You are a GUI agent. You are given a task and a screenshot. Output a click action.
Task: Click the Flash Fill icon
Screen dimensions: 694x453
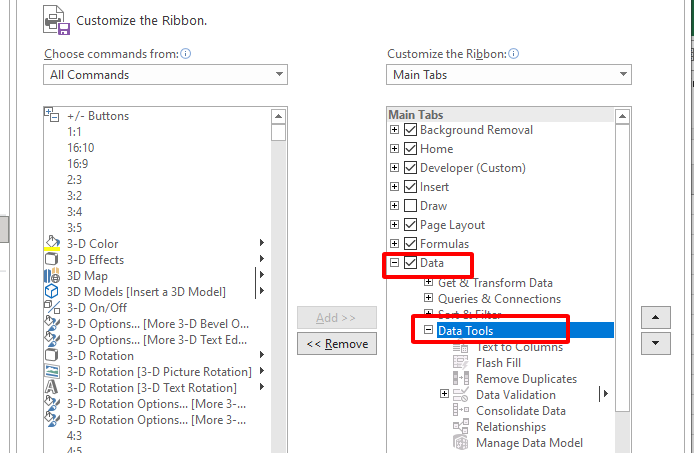coord(461,363)
